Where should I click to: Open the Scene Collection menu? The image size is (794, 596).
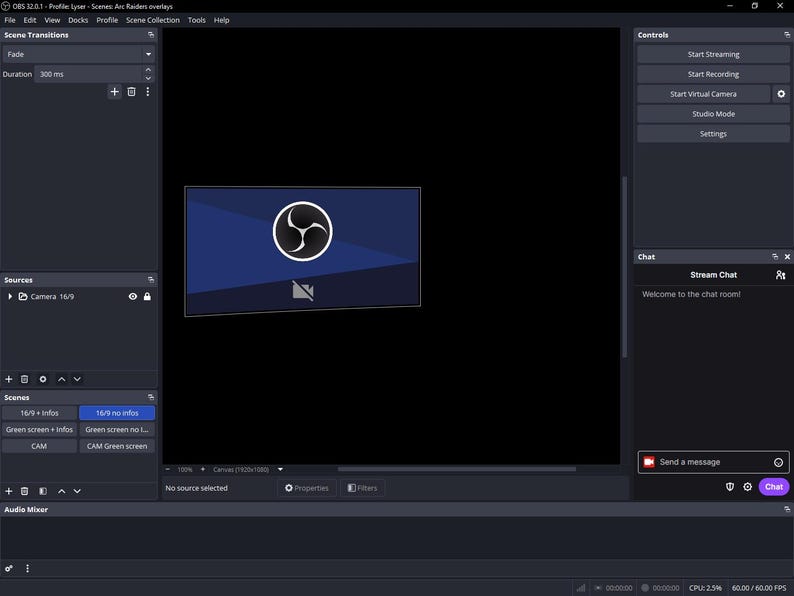coord(152,20)
